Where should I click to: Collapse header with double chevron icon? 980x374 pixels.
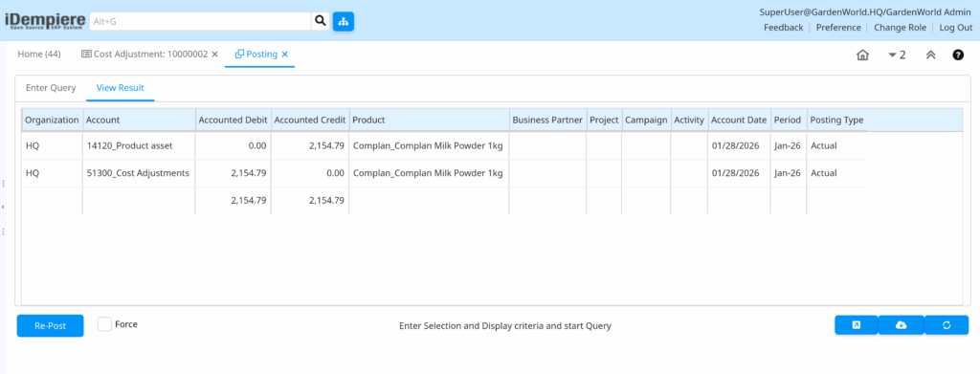(x=930, y=55)
